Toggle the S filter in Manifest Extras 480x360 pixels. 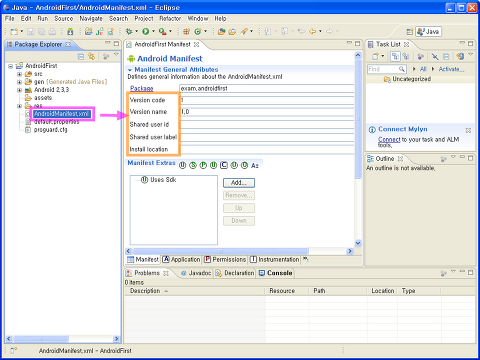tap(193, 165)
